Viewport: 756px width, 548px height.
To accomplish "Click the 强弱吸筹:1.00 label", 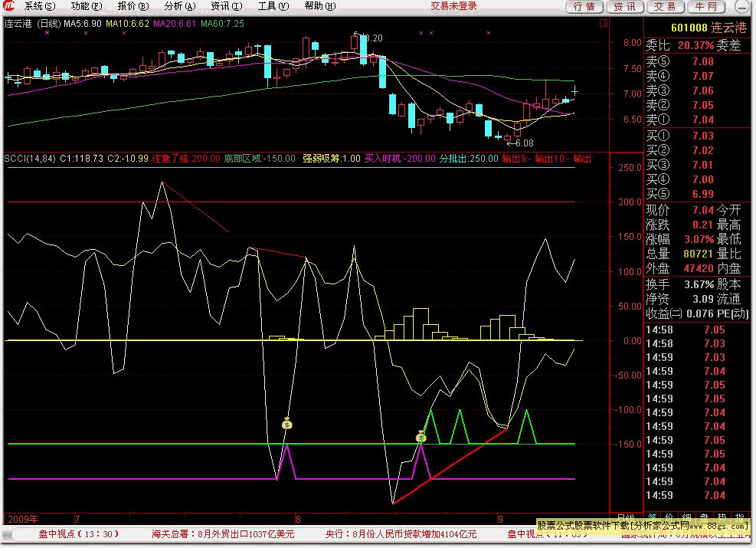I will (331, 158).
